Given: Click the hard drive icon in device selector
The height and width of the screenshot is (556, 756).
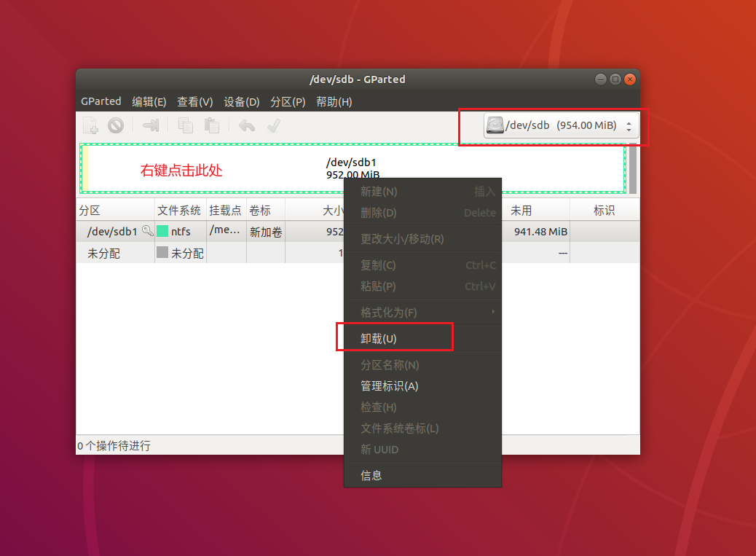Looking at the screenshot, I should [495, 125].
